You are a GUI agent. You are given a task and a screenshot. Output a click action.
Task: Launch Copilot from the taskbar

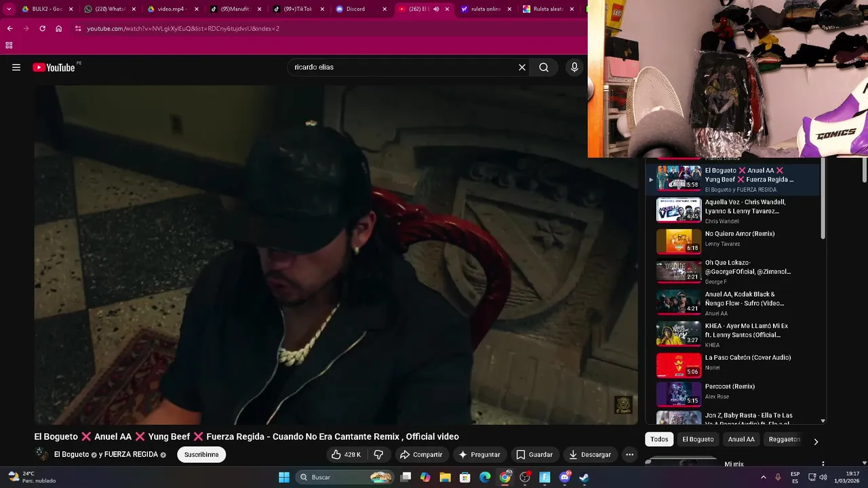(425, 477)
